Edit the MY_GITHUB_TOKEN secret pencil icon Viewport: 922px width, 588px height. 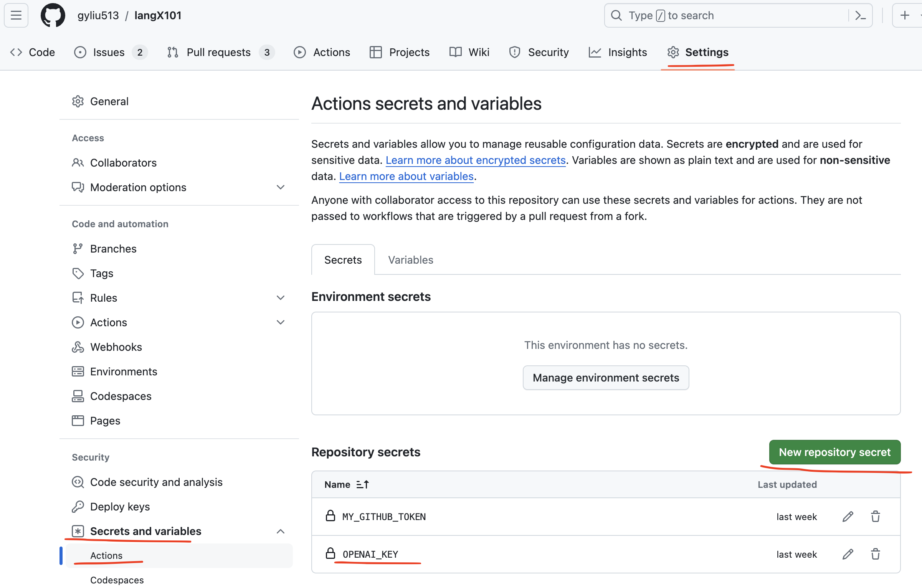[848, 517]
